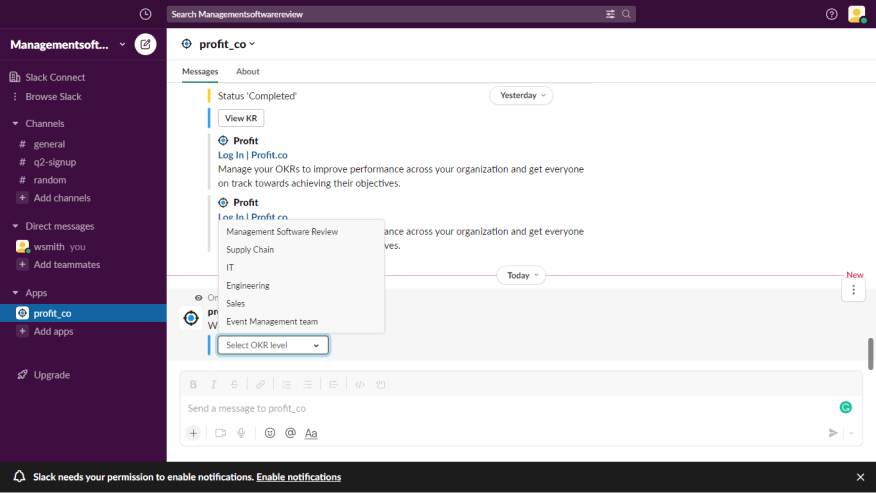876x493 pixels.
Task: Select the Sales option
Action: tap(301, 304)
